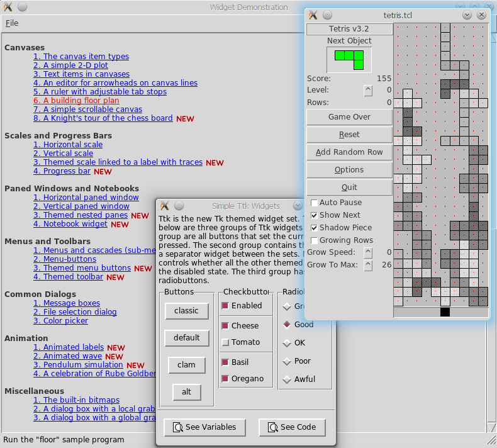Open the Horizontal scale demo
This screenshot has height=448, width=497.
click(x=68, y=145)
